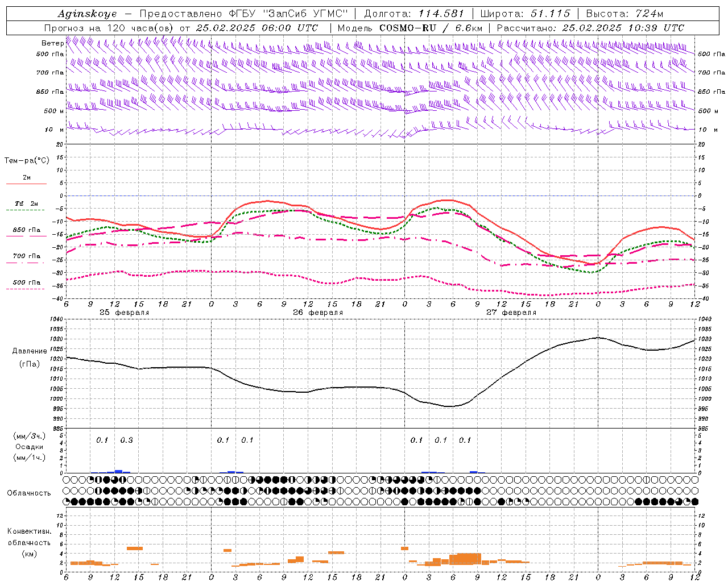Click the "Облачность" cloud cover label

(29, 493)
